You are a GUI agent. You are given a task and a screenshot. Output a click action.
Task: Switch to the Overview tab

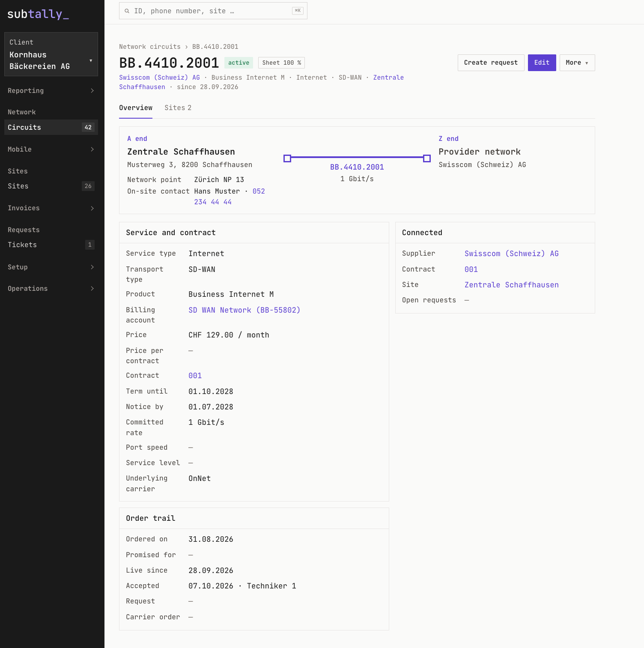pos(136,108)
